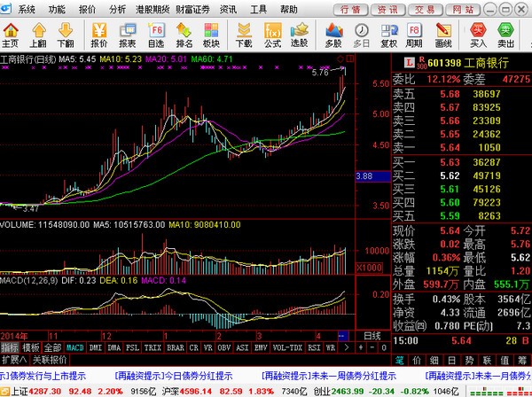Expand the 扩展 panel at bottom

click(x=12, y=360)
